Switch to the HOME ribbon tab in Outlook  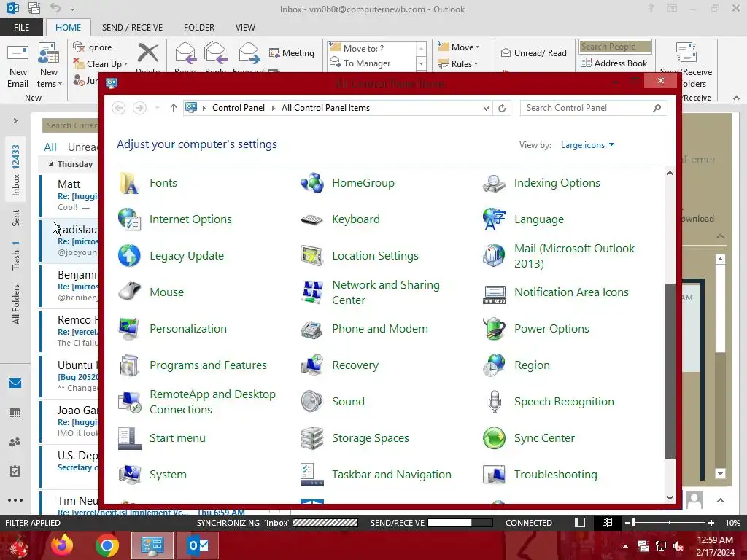tap(68, 28)
